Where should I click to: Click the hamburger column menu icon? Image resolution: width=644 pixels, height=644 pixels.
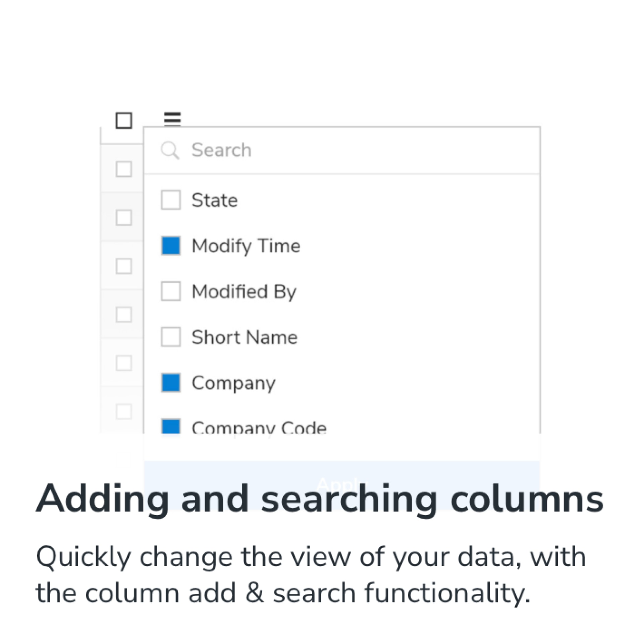pos(172,119)
